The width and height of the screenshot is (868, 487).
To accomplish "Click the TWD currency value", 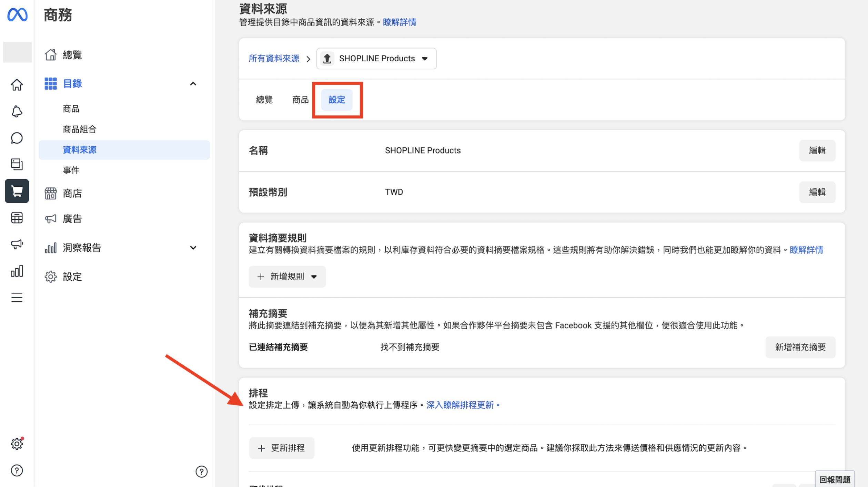I will coord(394,192).
